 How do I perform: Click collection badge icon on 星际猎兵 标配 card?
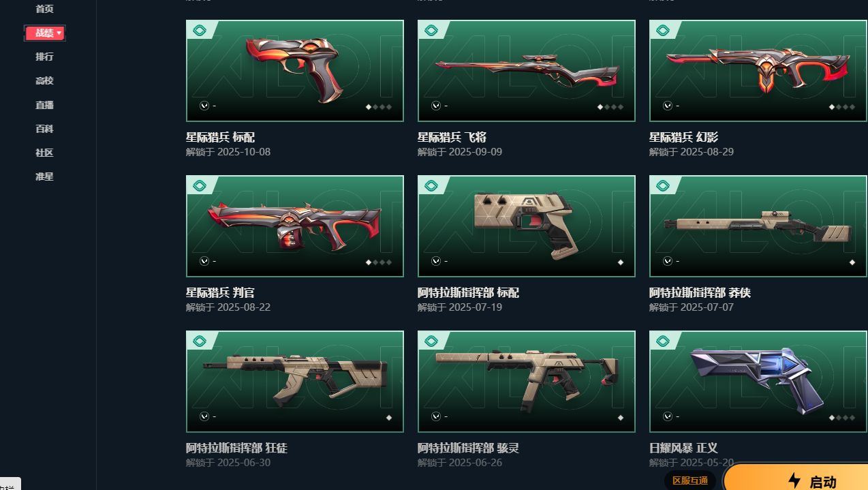pos(200,31)
